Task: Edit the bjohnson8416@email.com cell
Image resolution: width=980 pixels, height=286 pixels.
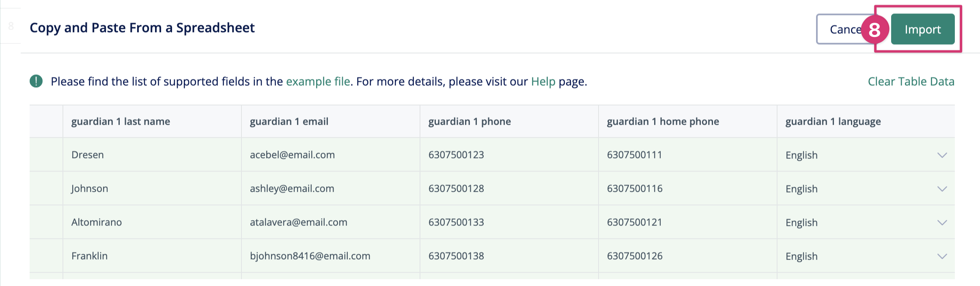Action: [x=310, y=256]
